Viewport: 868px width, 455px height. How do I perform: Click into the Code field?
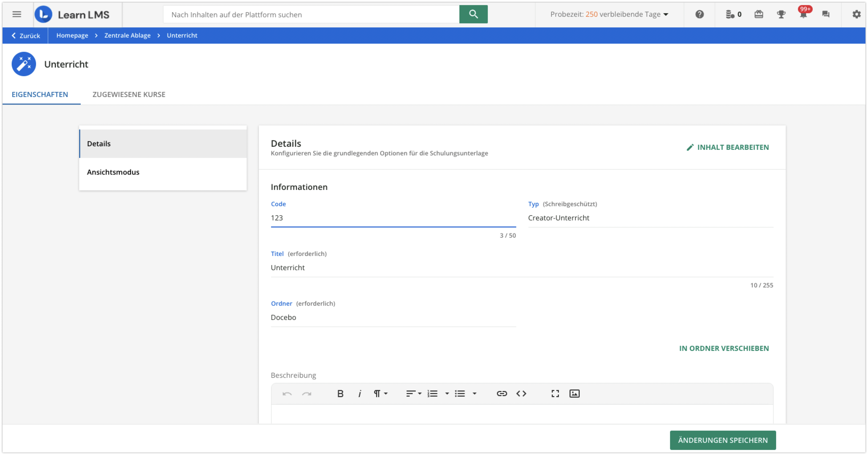(393, 218)
